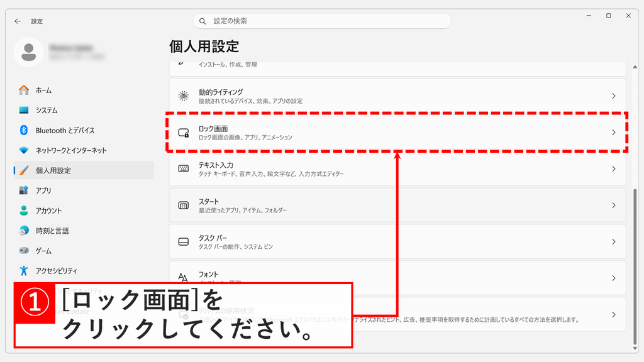Viewport: 644px width, 362px height.
Task: Click the アカウント person icon
Action: 24,211
